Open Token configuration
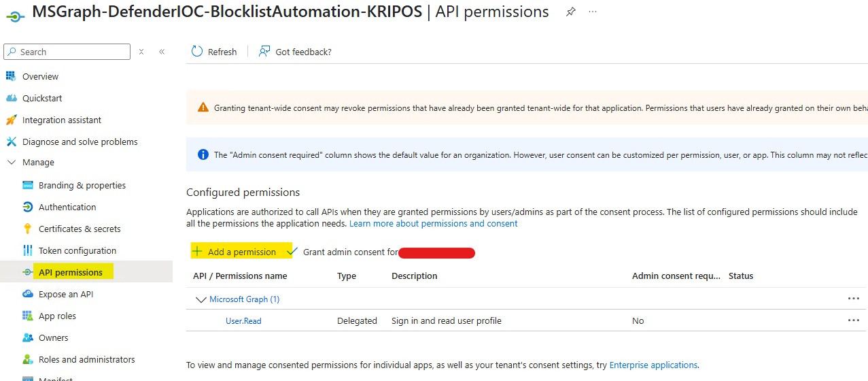This screenshot has height=381, width=868. (77, 250)
